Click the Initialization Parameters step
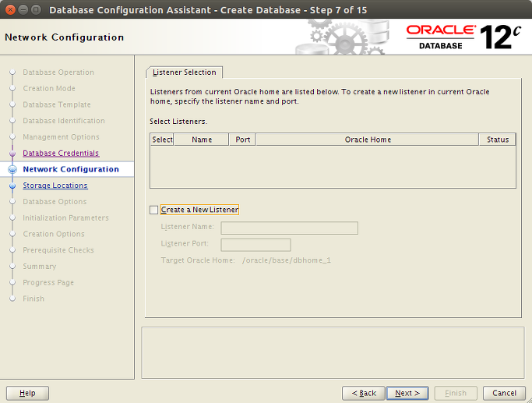Screen dimensions: 532x403 pos(66,217)
